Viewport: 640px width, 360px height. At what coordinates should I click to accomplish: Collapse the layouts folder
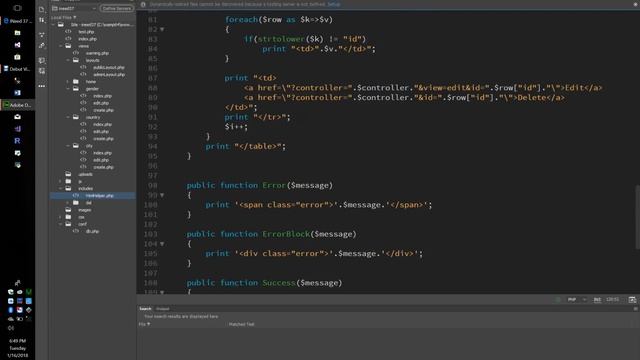68,60
